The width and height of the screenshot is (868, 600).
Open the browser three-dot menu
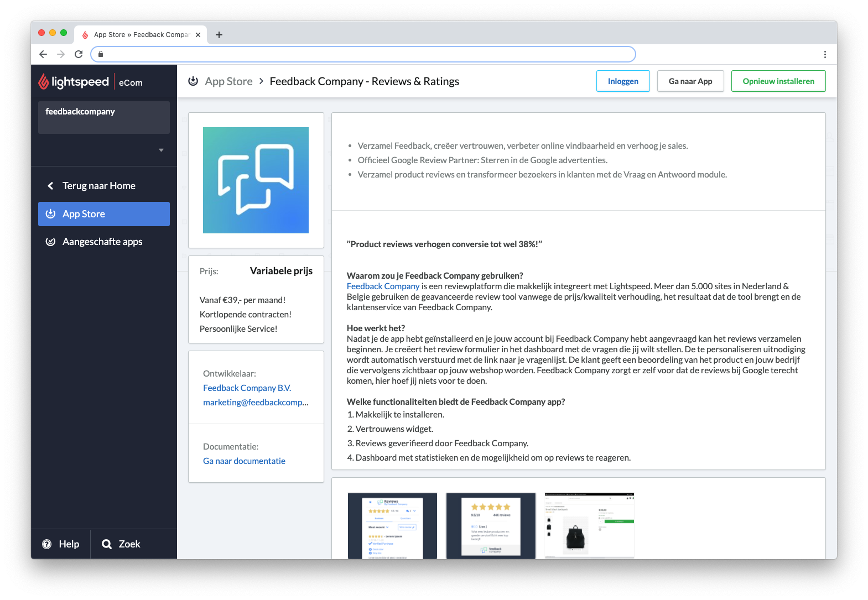click(x=825, y=54)
